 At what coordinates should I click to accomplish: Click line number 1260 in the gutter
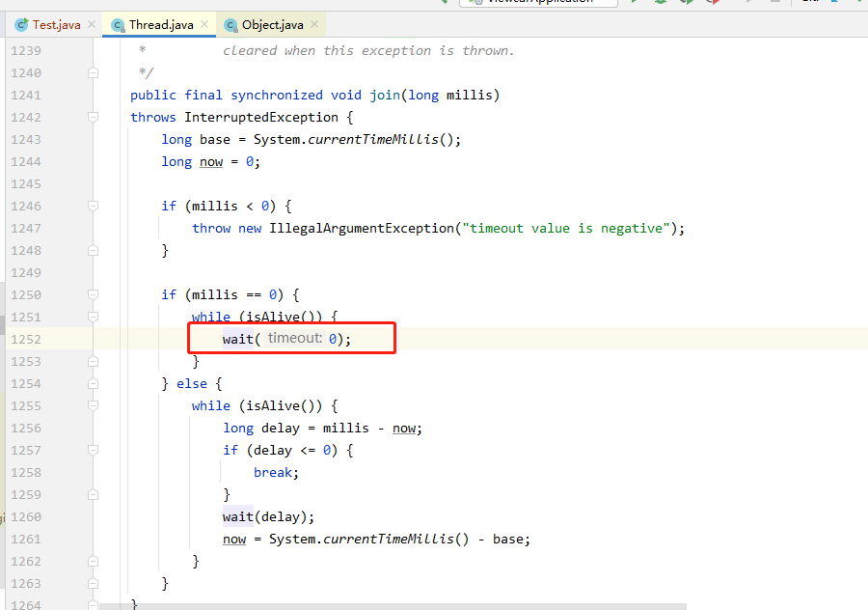(x=26, y=517)
